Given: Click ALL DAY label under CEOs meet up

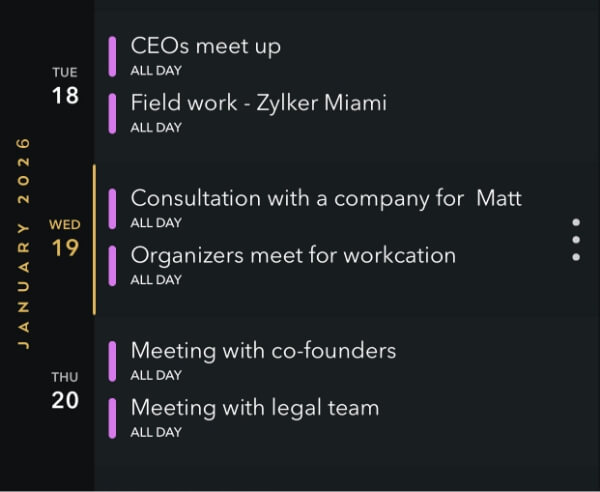Looking at the screenshot, I should 156,71.
